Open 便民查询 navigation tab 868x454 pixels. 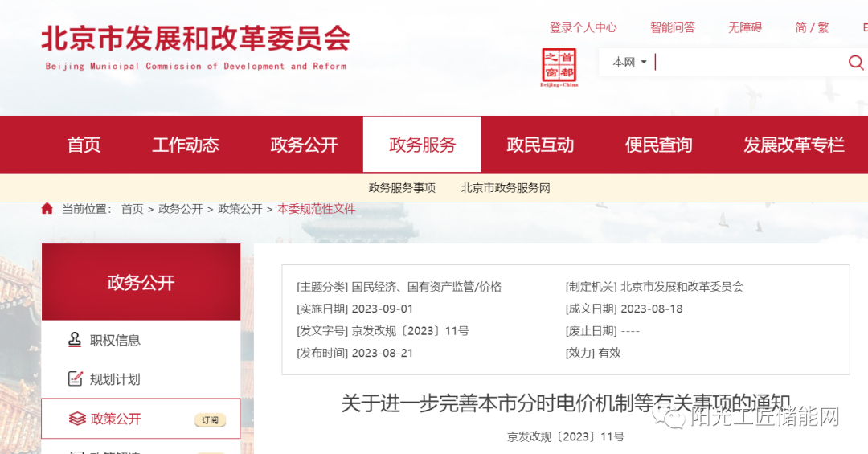658,145
